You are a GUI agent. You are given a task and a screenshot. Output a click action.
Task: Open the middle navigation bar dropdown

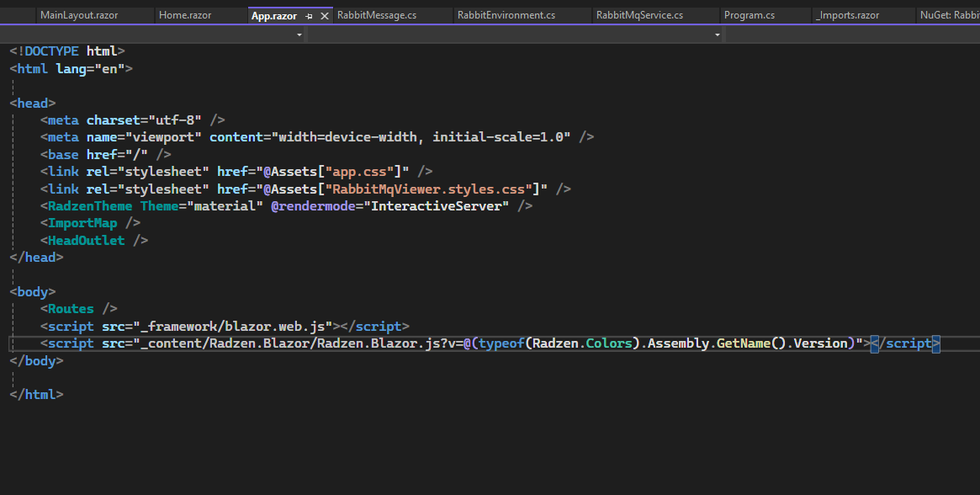click(717, 35)
